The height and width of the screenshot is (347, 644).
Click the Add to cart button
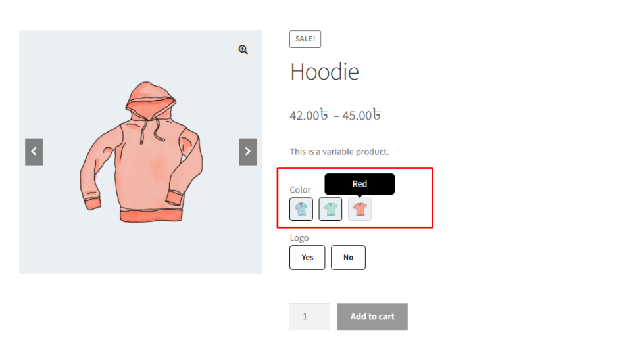(x=372, y=317)
